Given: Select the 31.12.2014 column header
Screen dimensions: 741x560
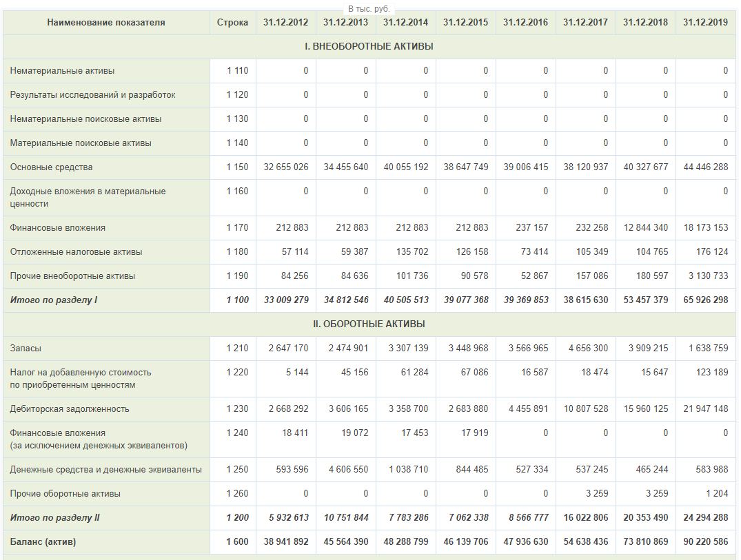Looking at the screenshot, I should 406,22.
